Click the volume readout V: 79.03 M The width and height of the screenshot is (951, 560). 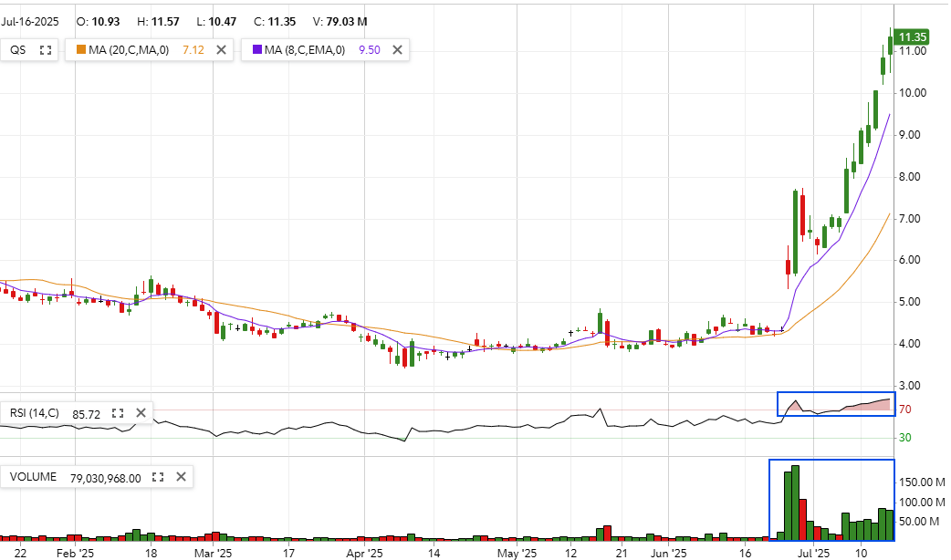coord(340,22)
